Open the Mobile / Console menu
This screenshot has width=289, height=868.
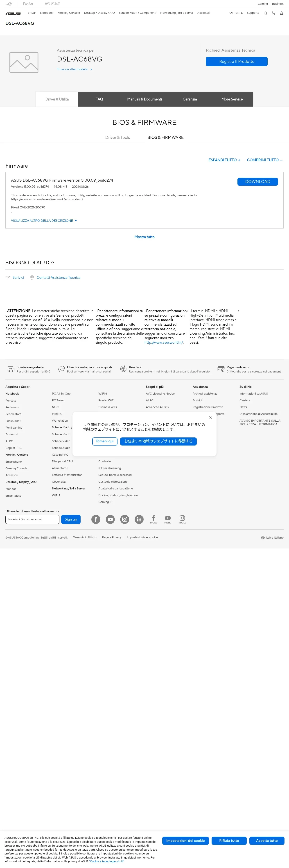pyautogui.click(x=69, y=13)
